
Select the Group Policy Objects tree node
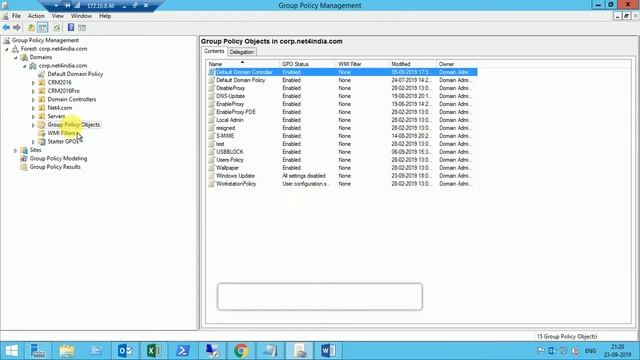[x=73, y=124]
